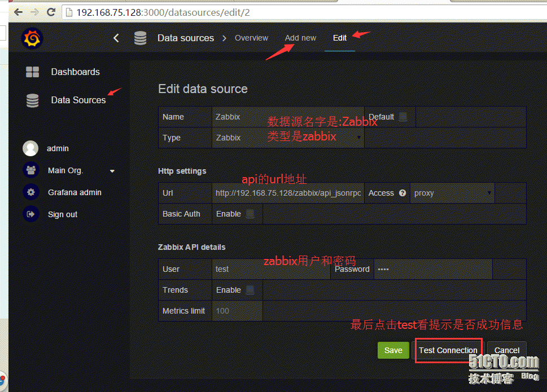Click the browser address bar URL
This screenshot has width=547, height=392.
[x=163, y=12]
